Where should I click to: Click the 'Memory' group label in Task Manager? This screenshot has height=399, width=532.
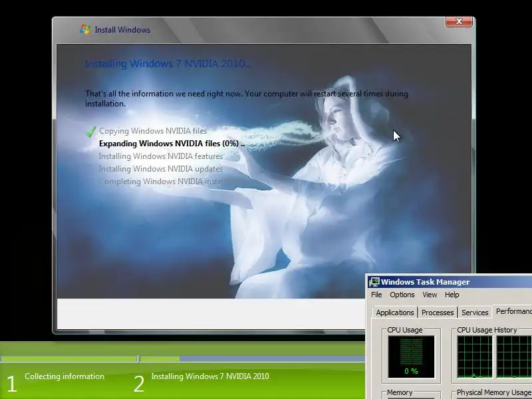(400, 392)
